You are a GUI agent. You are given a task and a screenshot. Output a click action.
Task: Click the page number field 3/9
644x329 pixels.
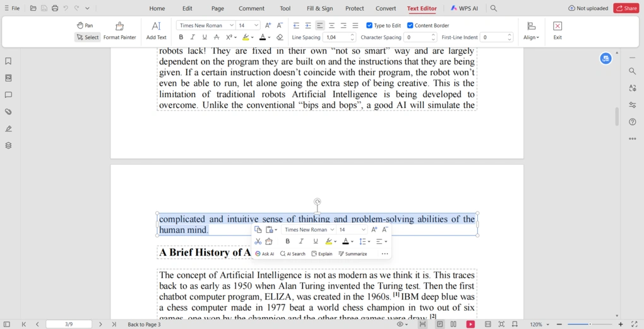(69, 325)
